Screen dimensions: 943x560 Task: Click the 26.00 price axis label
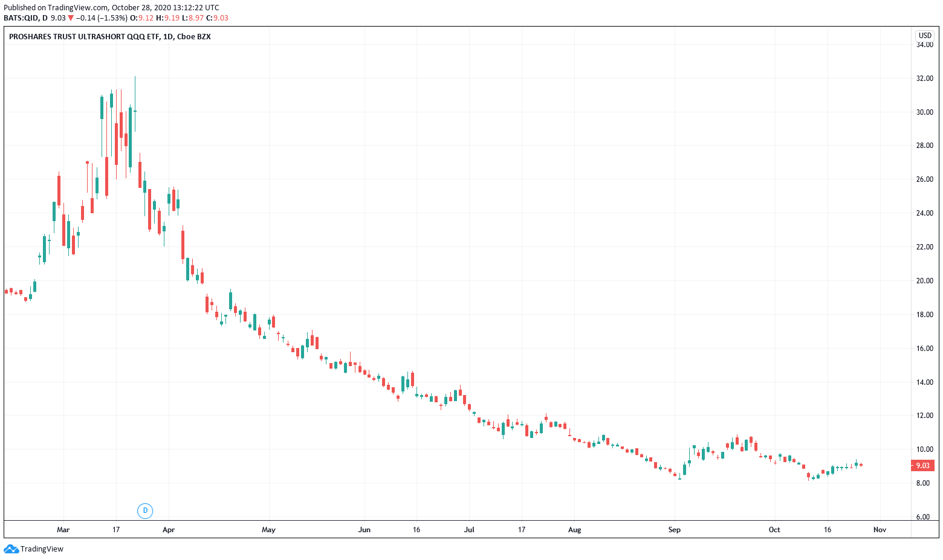point(925,179)
